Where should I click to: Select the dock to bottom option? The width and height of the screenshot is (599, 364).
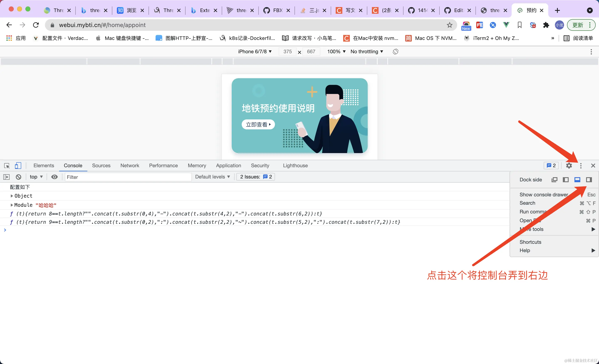[577, 180]
